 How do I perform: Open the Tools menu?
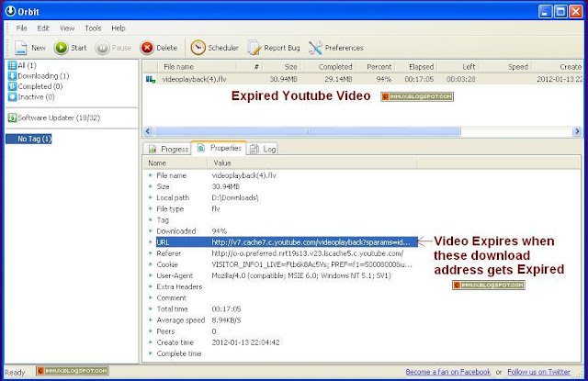(93, 28)
